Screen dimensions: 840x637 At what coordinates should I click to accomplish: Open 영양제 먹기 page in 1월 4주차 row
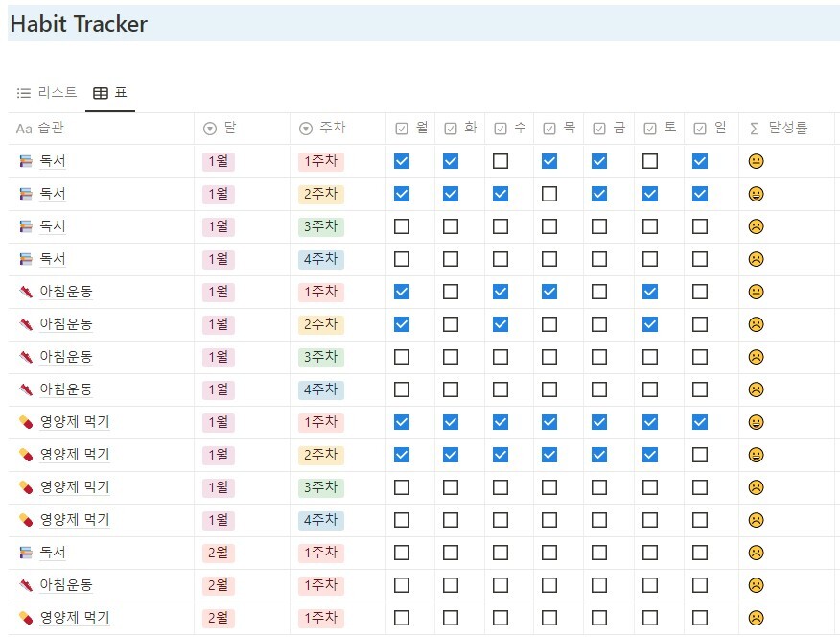75,520
